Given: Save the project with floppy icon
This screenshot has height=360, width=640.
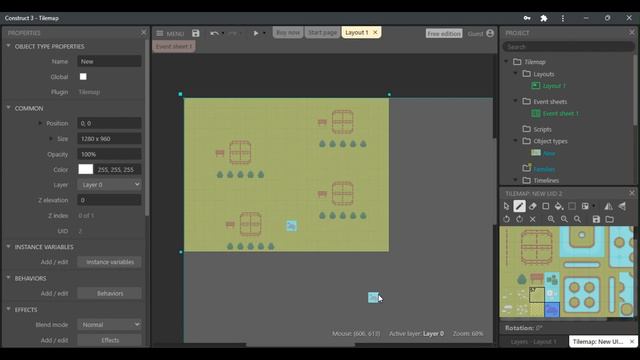Looking at the screenshot, I should coord(196,33).
